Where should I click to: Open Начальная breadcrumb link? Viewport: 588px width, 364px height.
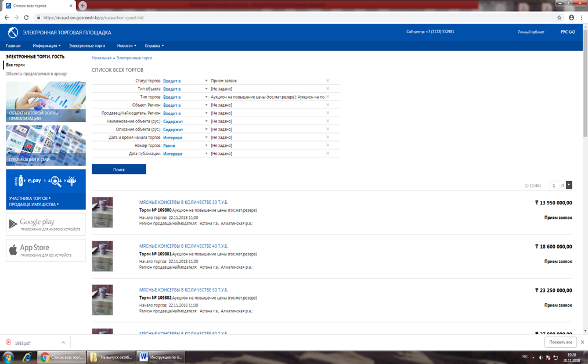coord(102,57)
